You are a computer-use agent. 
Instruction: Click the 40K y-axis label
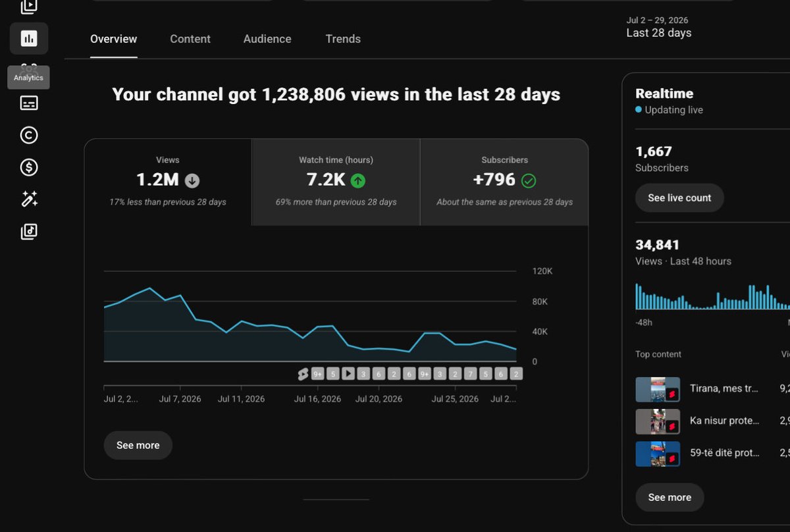540,332
